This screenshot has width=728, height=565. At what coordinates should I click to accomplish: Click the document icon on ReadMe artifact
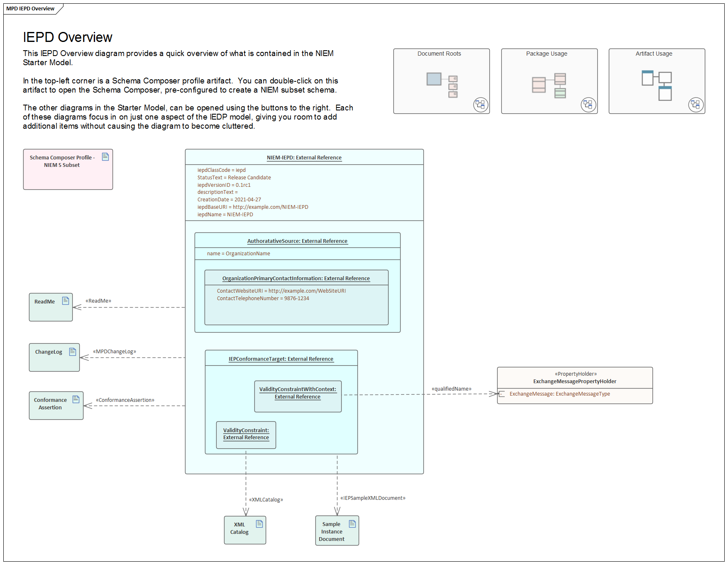coord(66,301)
